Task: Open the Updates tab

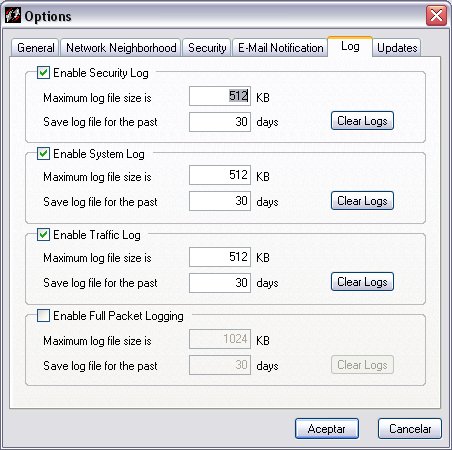Action: (x=397, y=48)
